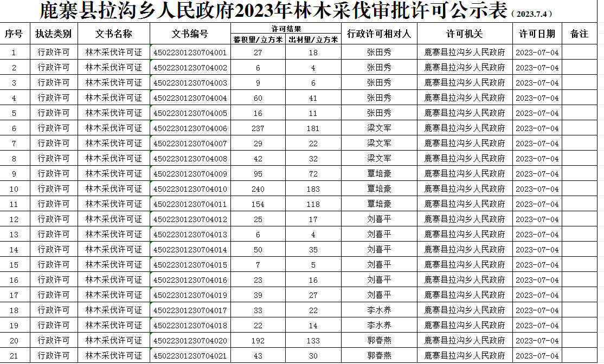Click the 序号 column header
Viewport: 604px width, 364px height.
14,34
